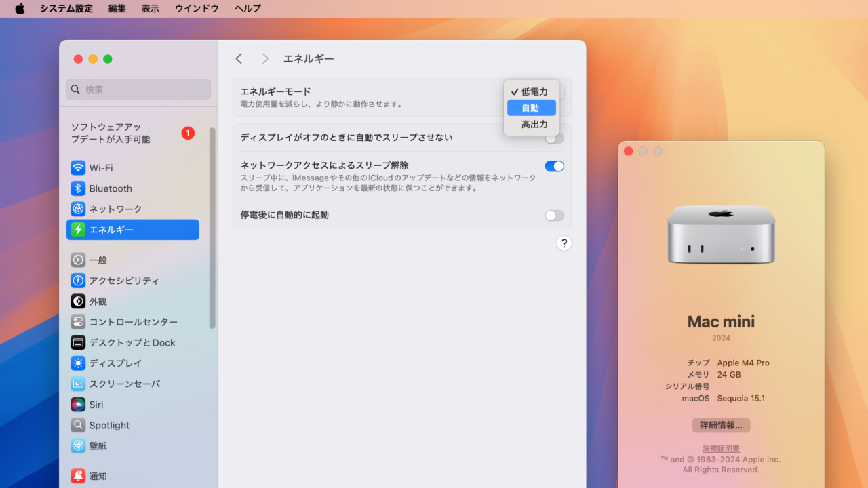Select the Bluetooth icon in sidebar

click(x=78, y=188)
